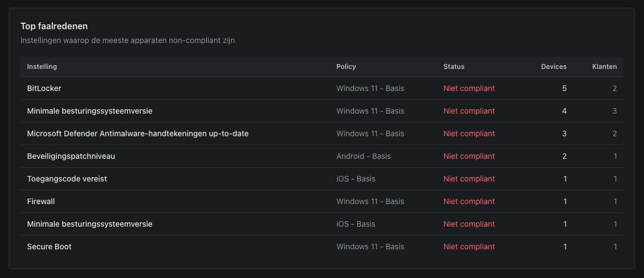Select the Toegangscode vereist setting
Viewport: 644px width, 278px height.
pos(67,179)
